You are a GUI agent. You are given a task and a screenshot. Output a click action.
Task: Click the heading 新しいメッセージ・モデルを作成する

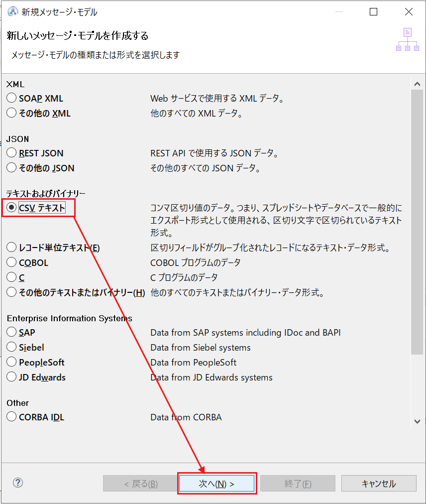[78, 35]
